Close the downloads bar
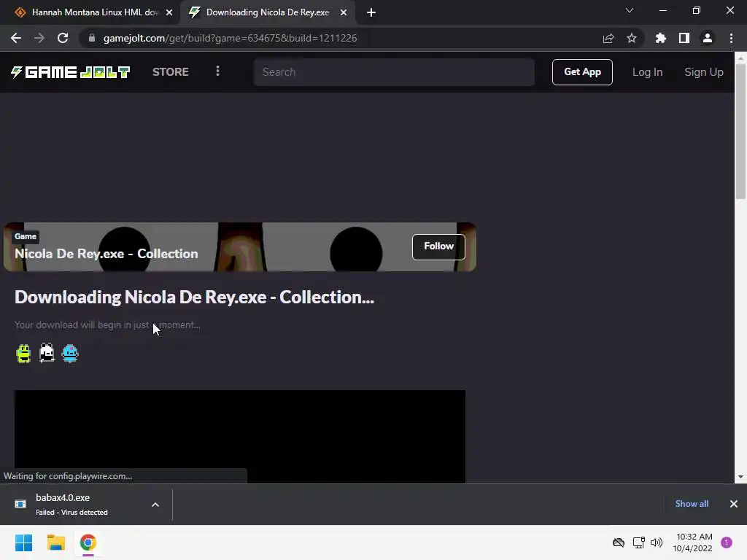Image resolution: width=747 pixels, height=560 pixels. [734, 504]
